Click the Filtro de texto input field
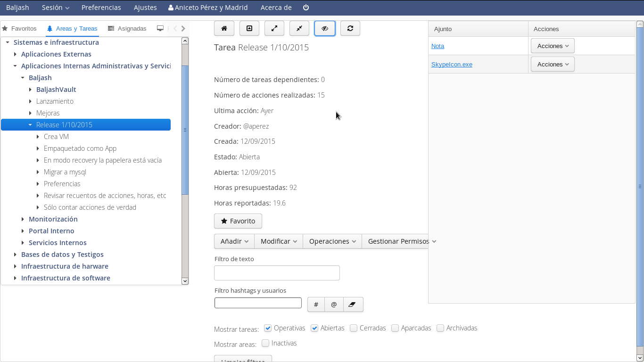This screenshot has height=362, width=644. click(x=277, y=273)
